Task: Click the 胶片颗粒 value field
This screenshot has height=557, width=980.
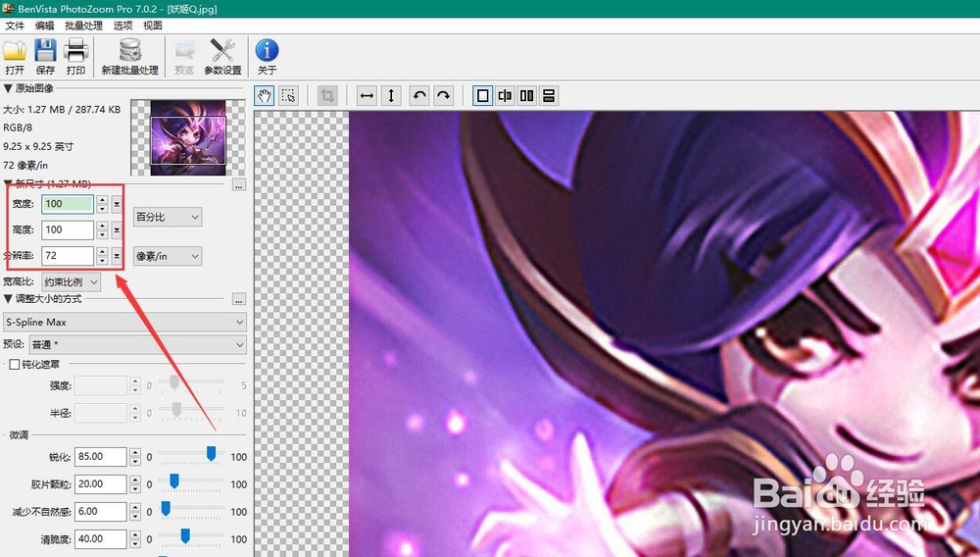Action: click(101, 483)
